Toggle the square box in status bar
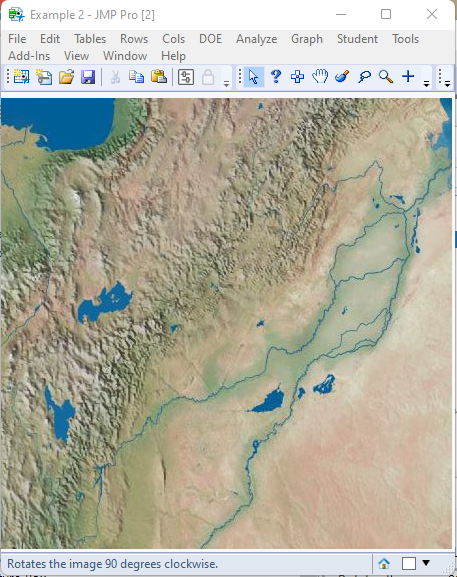This screenshot has width=457, height=577. tap(409, 563)
